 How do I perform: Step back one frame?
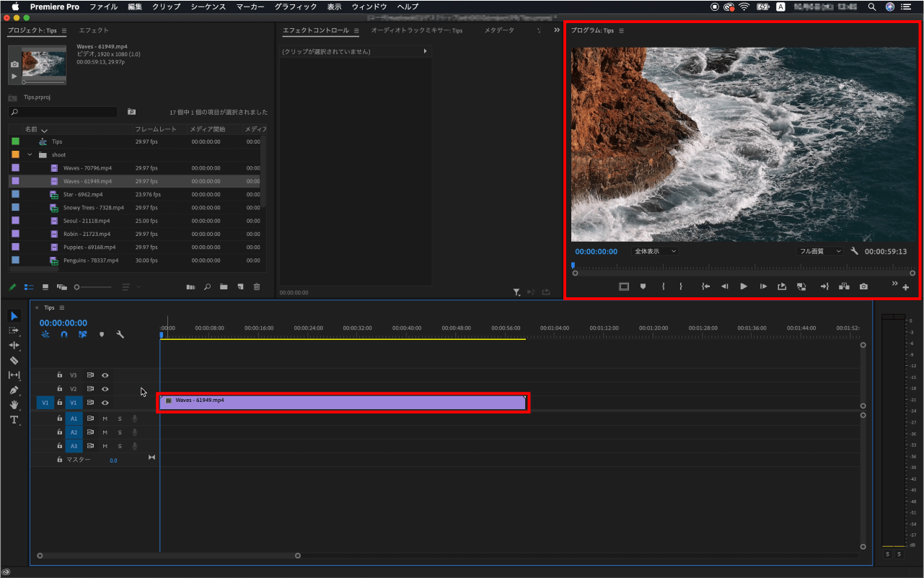pyautogui.click(x=725, y=286)
